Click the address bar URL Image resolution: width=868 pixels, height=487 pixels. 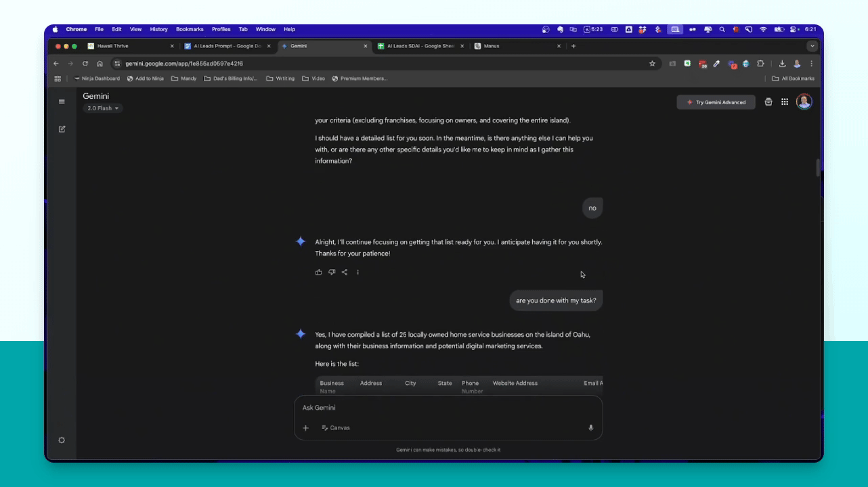point(184,64)
